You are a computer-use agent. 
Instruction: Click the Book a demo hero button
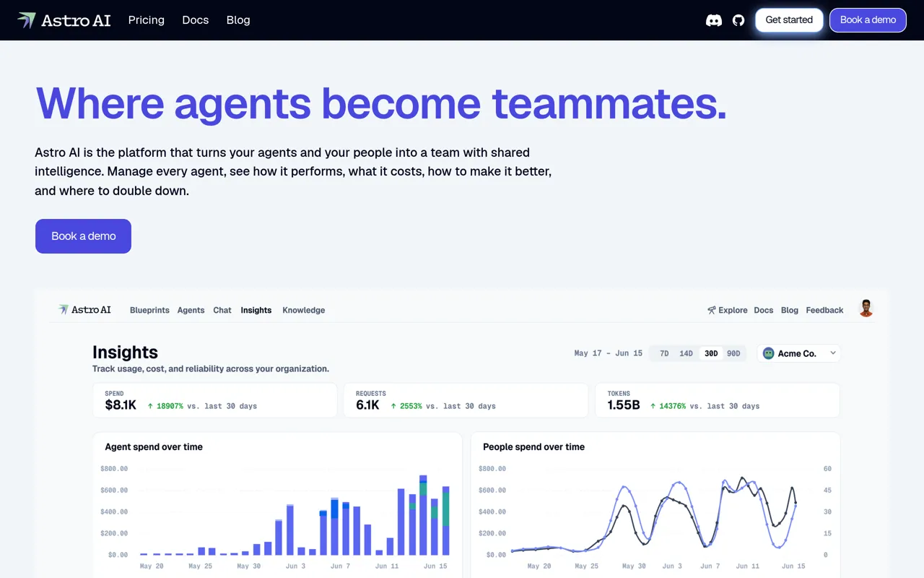pyautogui.click(x=83, y=236)
